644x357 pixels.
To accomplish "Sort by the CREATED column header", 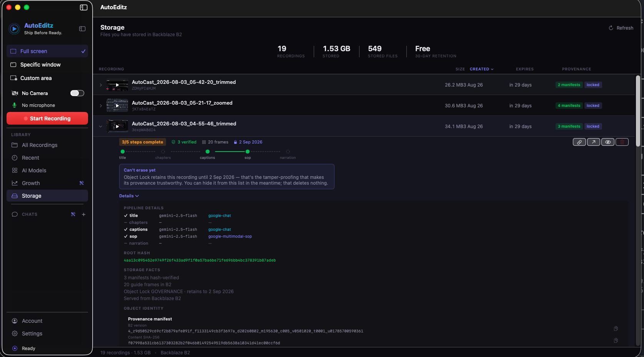I will click(481, 69).
